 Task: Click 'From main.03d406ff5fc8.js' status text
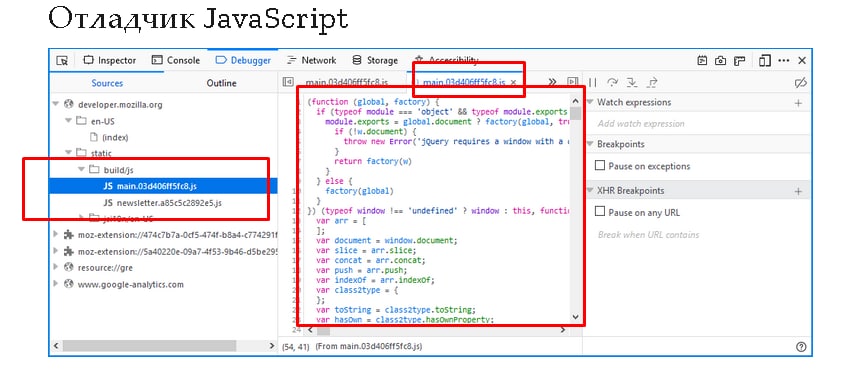(x=369, y=346)
